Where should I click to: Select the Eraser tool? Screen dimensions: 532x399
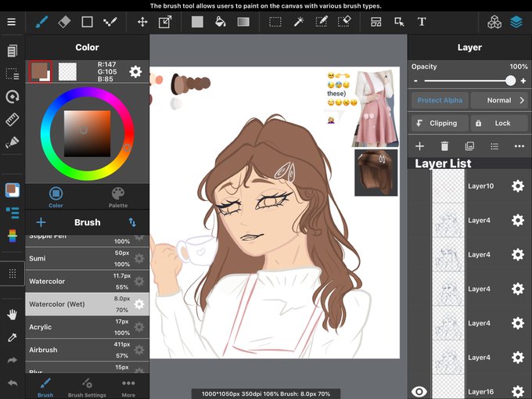[x=64, y=22]
